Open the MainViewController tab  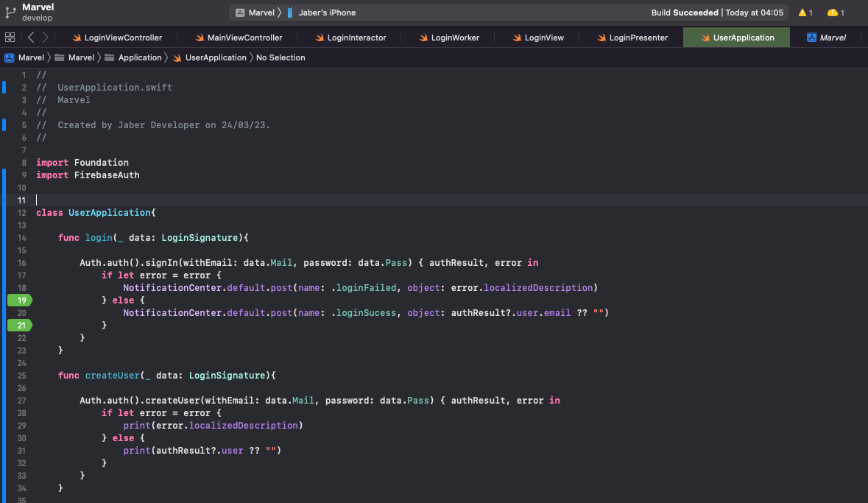click(244, 38)
